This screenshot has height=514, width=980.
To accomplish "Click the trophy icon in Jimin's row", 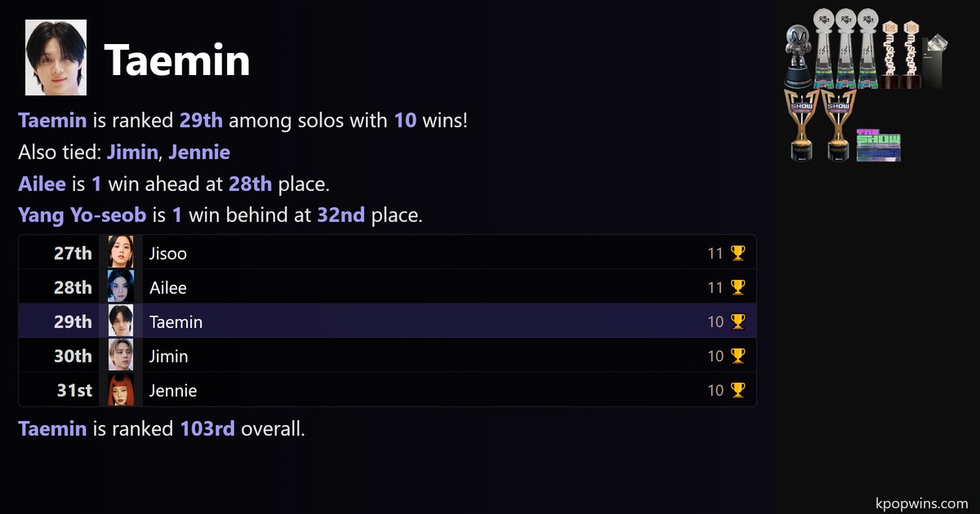I will (x=737, y=357).
